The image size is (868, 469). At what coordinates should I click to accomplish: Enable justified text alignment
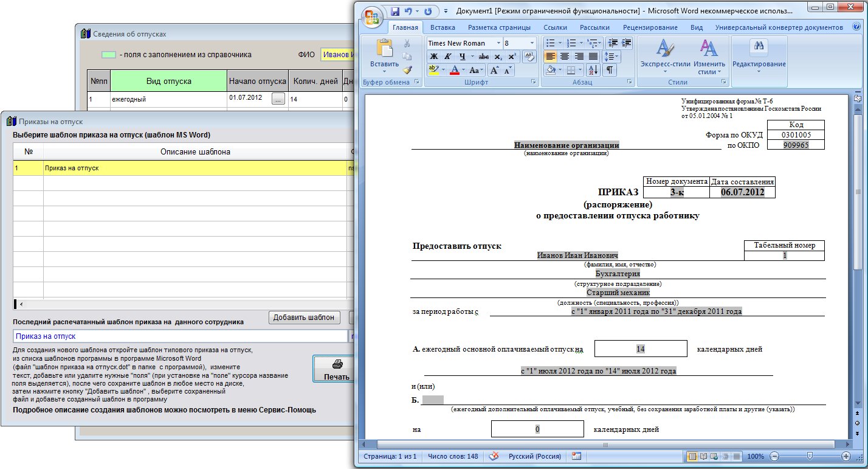pyautogui.click(x=594, y=57)
